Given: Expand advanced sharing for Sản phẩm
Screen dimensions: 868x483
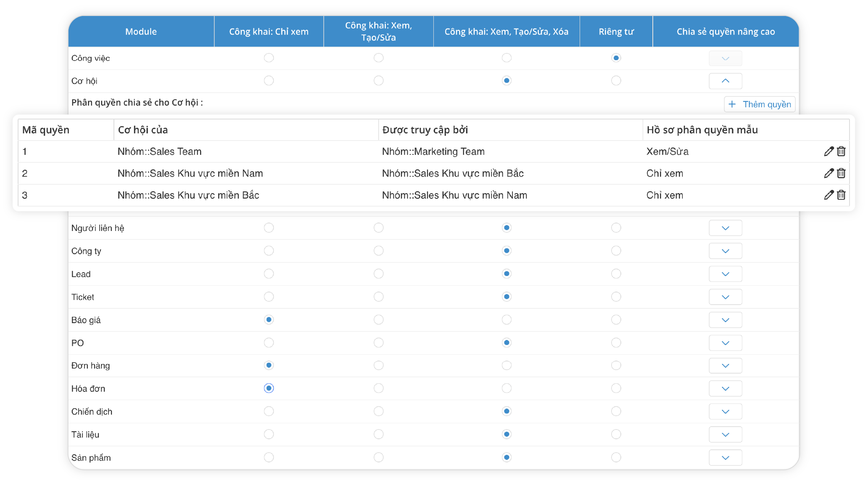Looking at the screenshot, I should [x=725, y=458].
